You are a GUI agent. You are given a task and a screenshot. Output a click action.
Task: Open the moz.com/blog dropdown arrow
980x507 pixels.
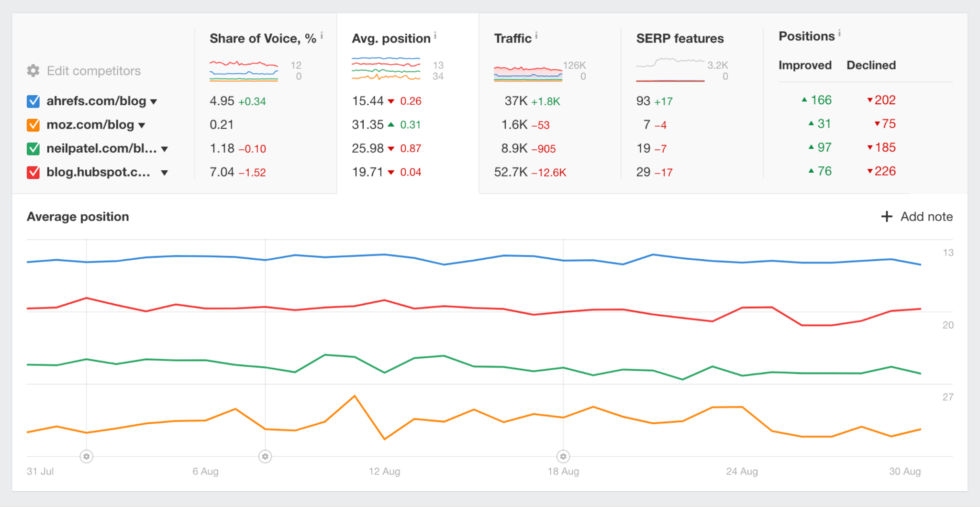pos(142,125)
